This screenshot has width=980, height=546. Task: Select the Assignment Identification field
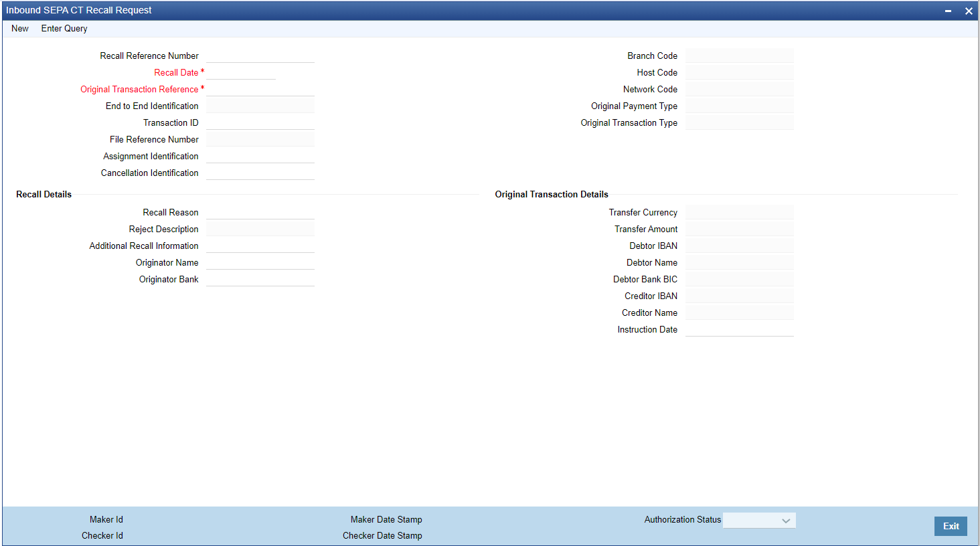pos(260,156)
